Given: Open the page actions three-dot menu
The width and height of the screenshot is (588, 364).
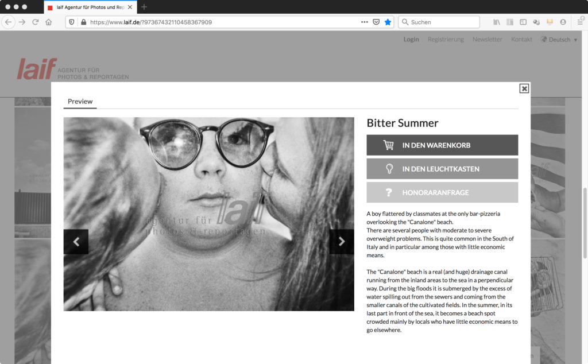Looking at the screenshot, I should 365,22.
